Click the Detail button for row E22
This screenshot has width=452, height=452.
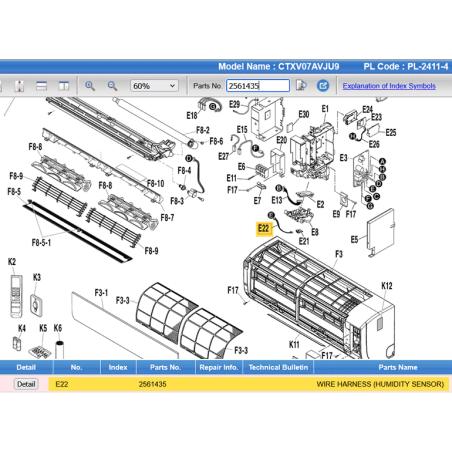[26, 384]
